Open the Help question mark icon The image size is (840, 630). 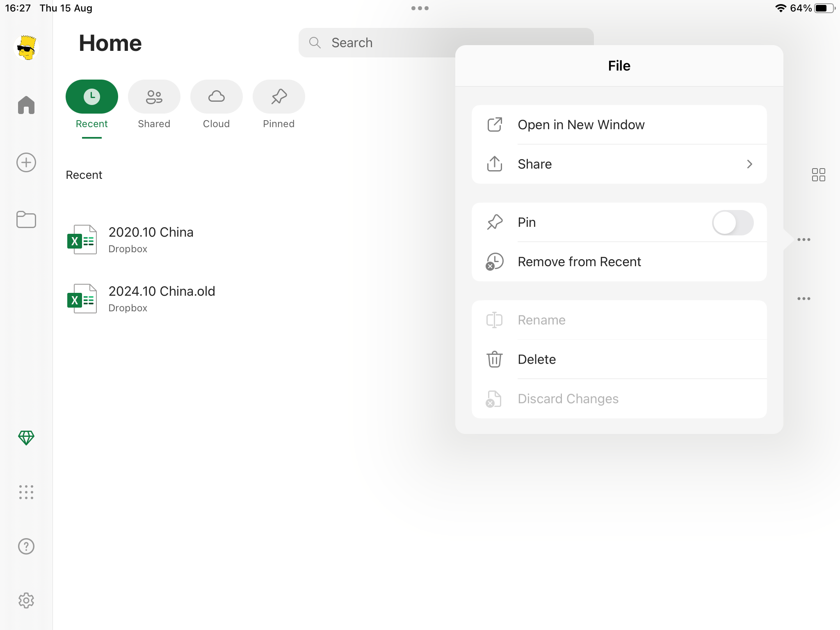click(x=26, y=546)
